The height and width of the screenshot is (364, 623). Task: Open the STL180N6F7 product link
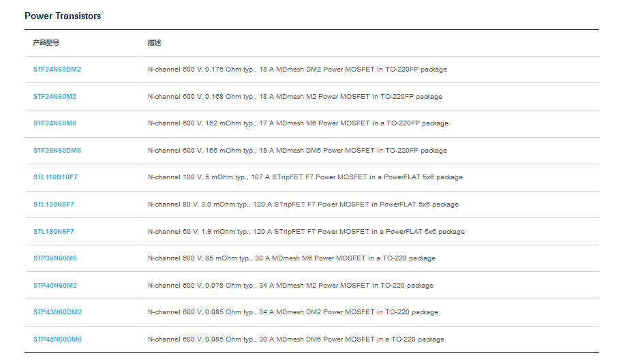(x=54, y=232)
